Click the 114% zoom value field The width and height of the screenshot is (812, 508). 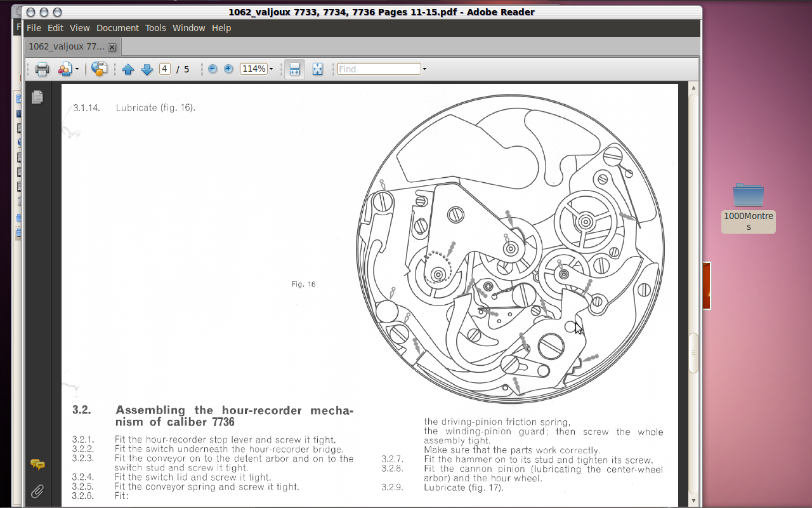(254, 69)
